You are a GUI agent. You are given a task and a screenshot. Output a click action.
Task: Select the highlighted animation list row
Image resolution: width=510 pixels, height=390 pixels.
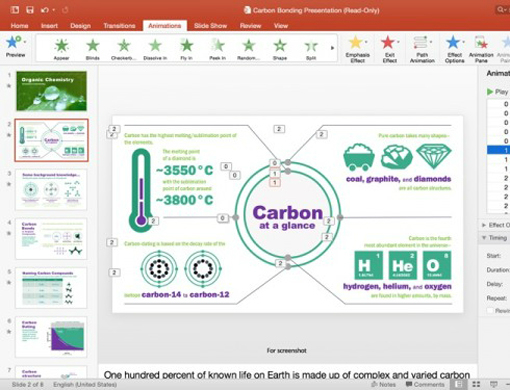click(499, 150)
